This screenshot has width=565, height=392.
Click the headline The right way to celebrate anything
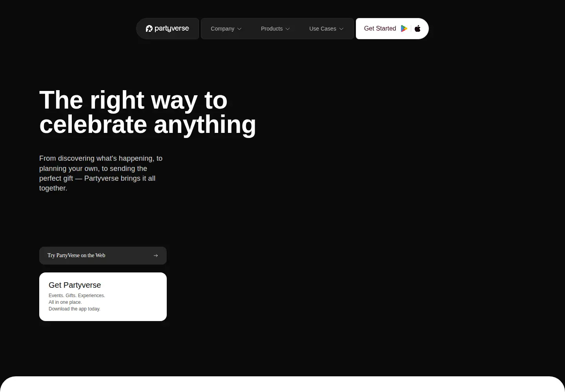(x=148, y=112)
